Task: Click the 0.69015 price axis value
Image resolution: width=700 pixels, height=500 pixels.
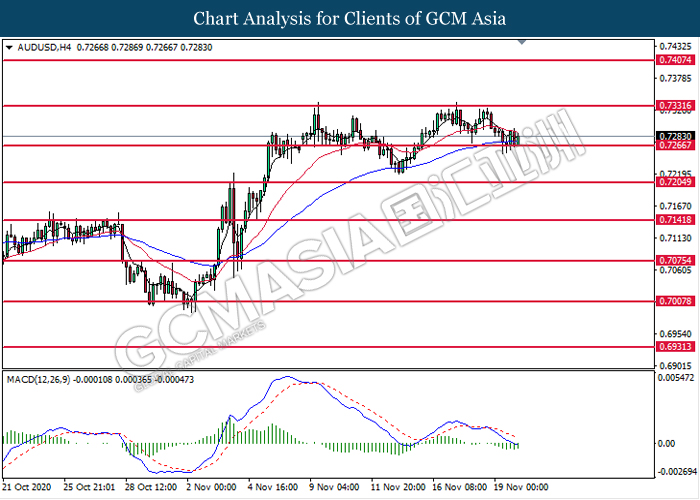Action: pyautogui.click(x=676, y=366)
